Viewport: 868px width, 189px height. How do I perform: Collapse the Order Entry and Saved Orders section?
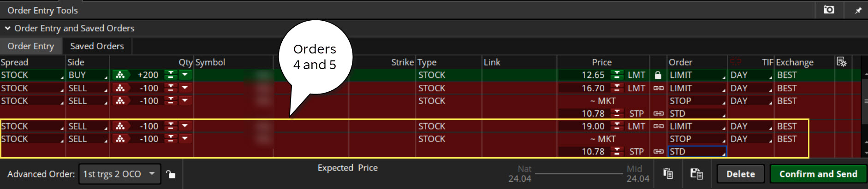click(7, 28)
